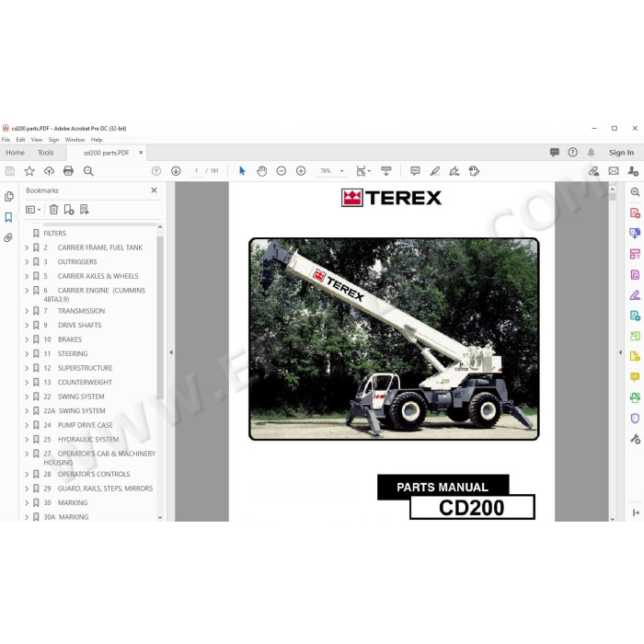Add new bookmark icon
The image size is (644, 644).
[x=69, y=210]
